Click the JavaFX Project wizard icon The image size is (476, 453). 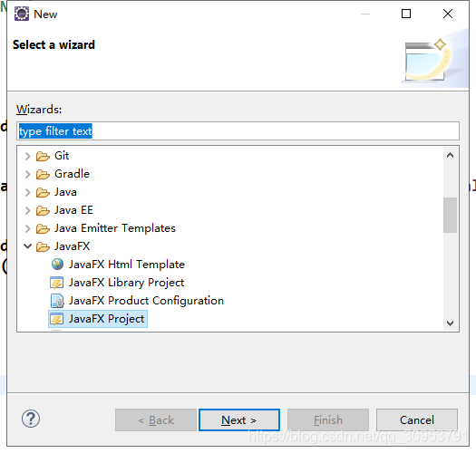coord(57,319)
